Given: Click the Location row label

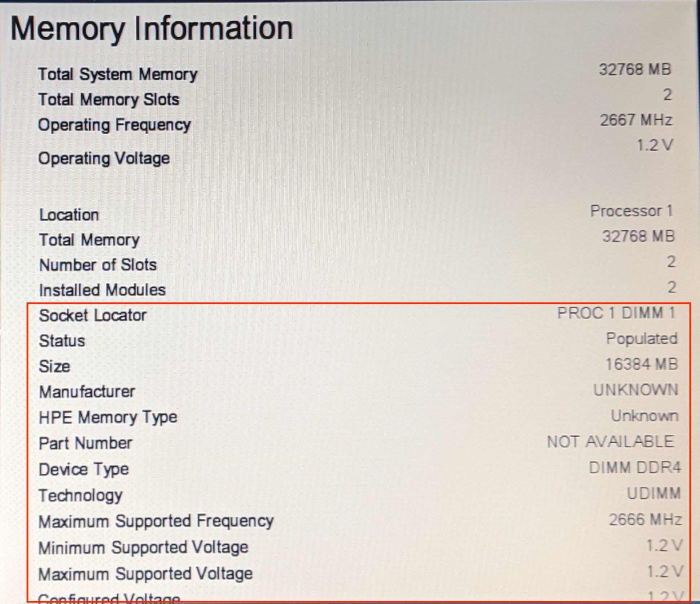Looking at the screenshot, I should 69,215.
